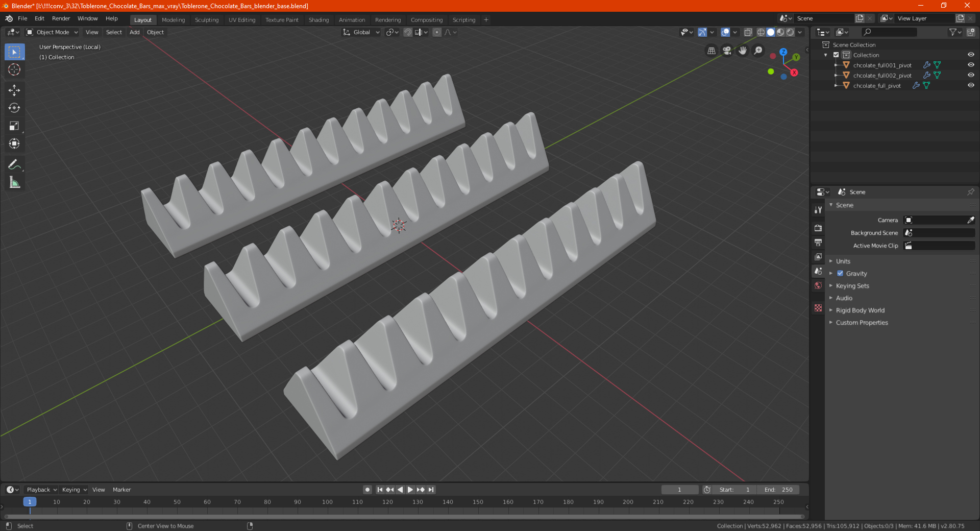Switch to the Shading workspace tab

point(318,20)
